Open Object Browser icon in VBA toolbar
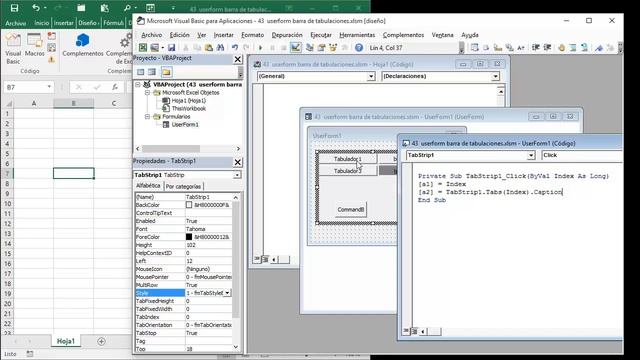The width and height of the screenshot is (640, 360). [333, 48]
